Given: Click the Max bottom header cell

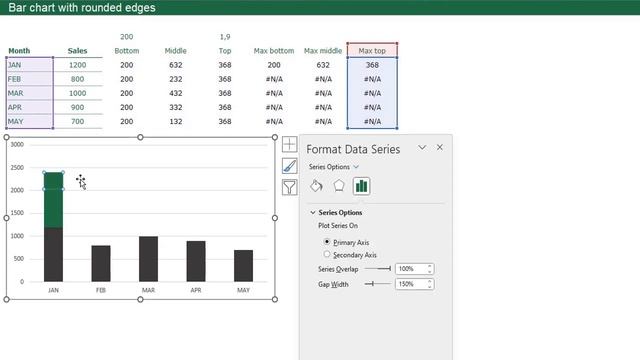Looking at the screenshot, I should click(x=274, y=51).
